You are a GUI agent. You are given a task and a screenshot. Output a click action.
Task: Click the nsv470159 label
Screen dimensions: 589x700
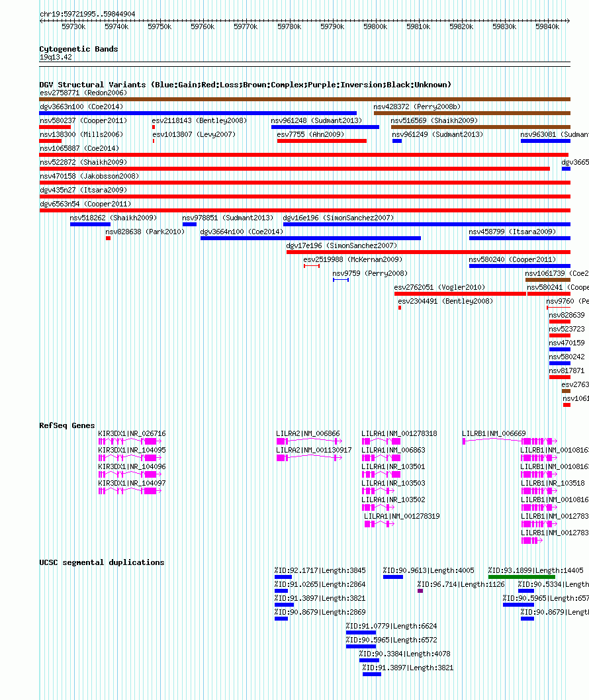(x=566, y=343)
